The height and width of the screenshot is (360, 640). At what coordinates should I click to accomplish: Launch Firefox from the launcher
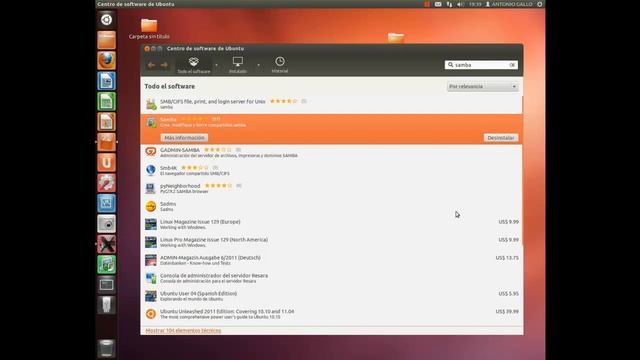coord(106,60)
